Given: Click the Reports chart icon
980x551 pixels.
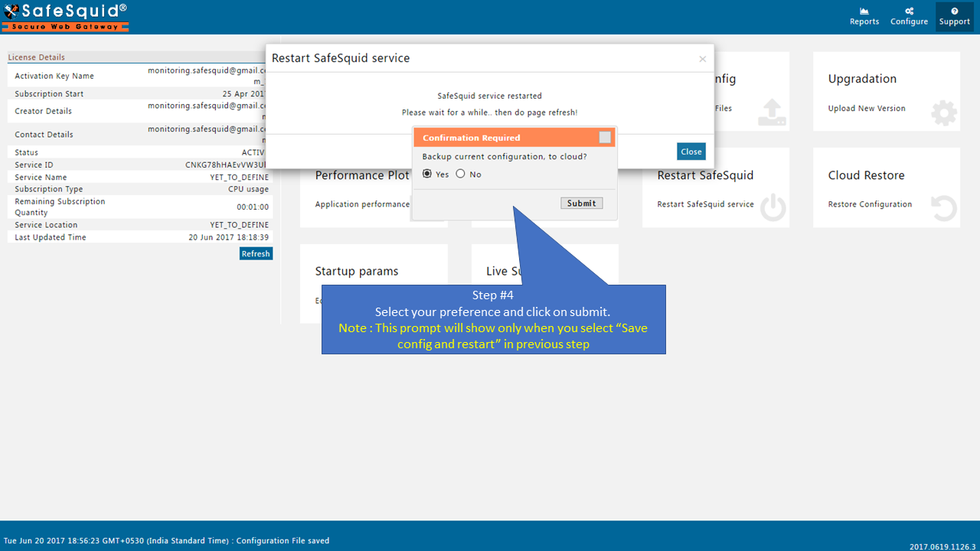Looking at the screenshot, I should point(864,11).
